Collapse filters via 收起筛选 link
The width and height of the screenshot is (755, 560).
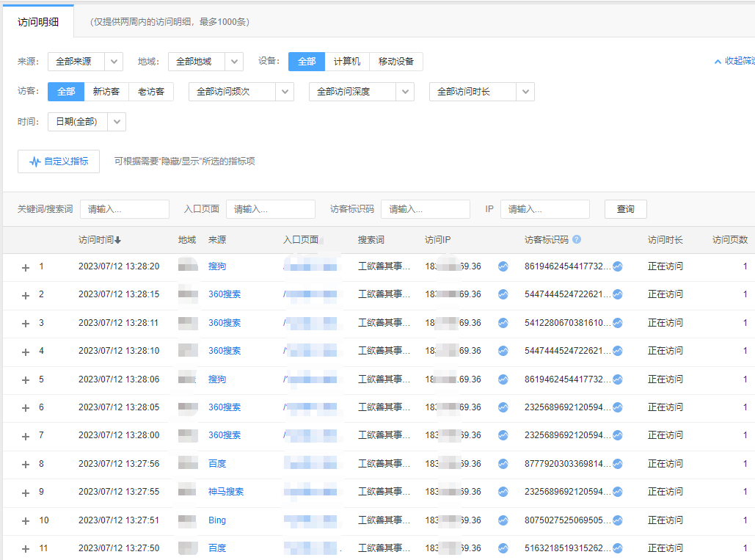pyautogui.click(x=734, y=61)
